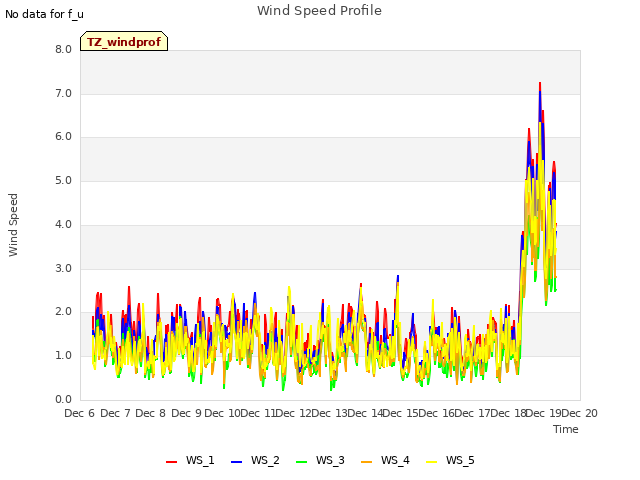Image resolution: width=640 pixels, height=480 pixels.
Task: Click the 'No data for f_u' message
Action: click(x=44, y=14)
